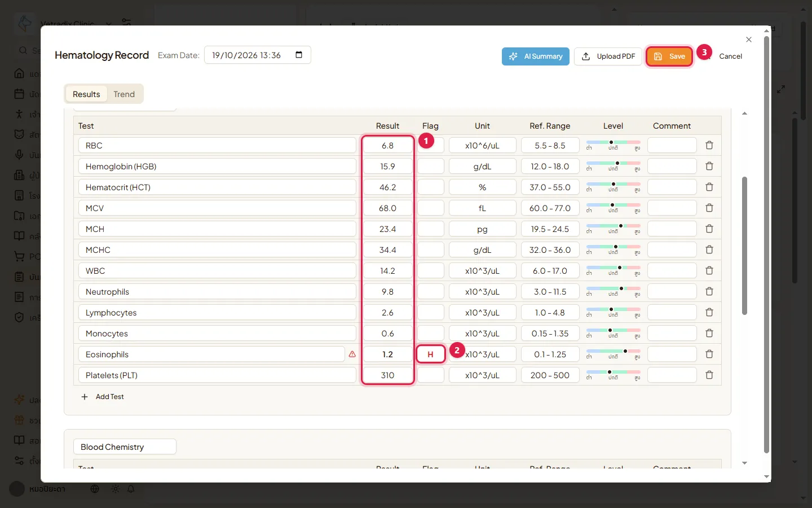Screen dimensions: 812x508
Task: Delete the Hemoglobin (HGB) row
Action: (x=709, y=166)
